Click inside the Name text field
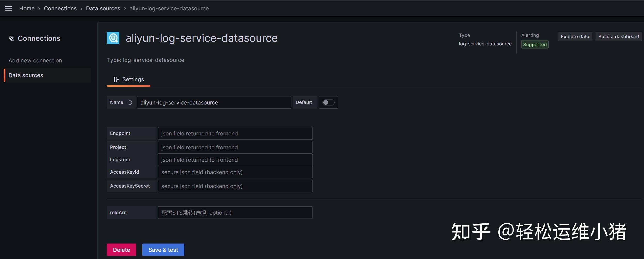The width and height of the screenshot is (644, 259). pos(214,102)
